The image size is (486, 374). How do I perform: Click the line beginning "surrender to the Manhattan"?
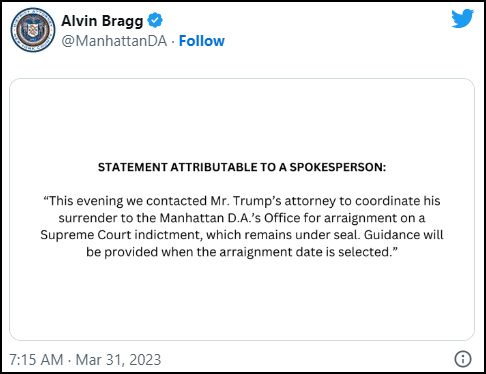(242, 218)
